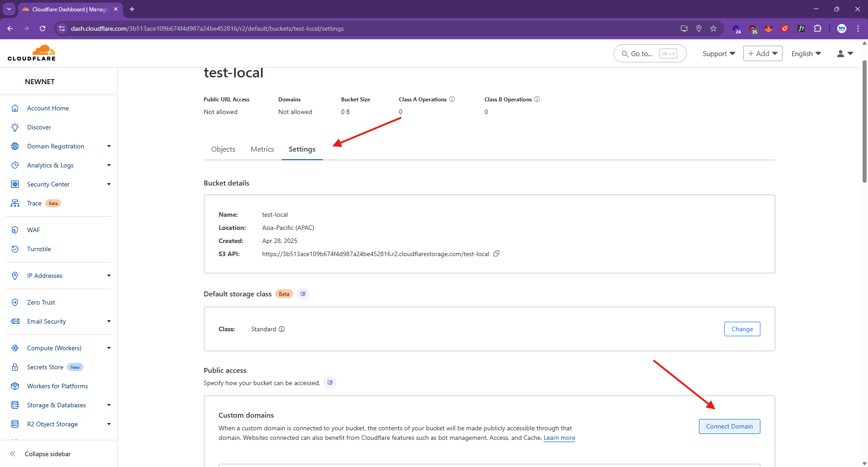868x467 pixels.
Task: Open the Turnstile icon
Action: coord(15,249)
